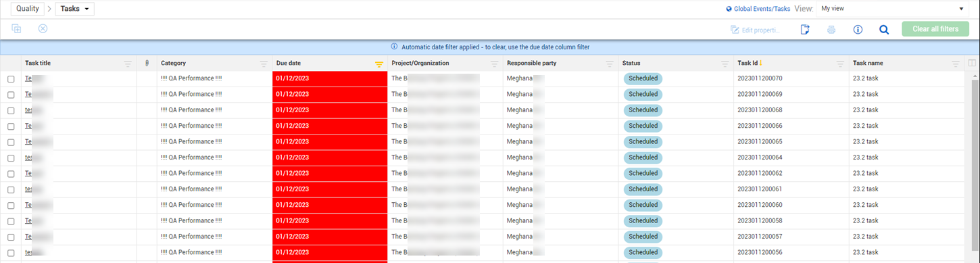Image resolution: width=980 pixels, height=263 pixels.
Task: Expand the Tasks breadcrumb dropdown
Action: 74,9
